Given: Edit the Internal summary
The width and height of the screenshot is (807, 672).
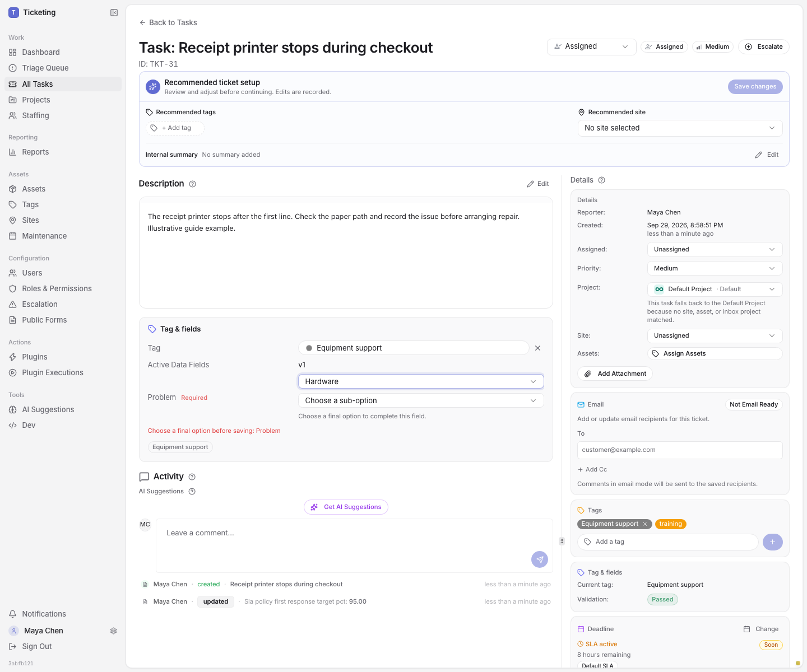Looking at the screenshot, I should [x=767, y=155].
